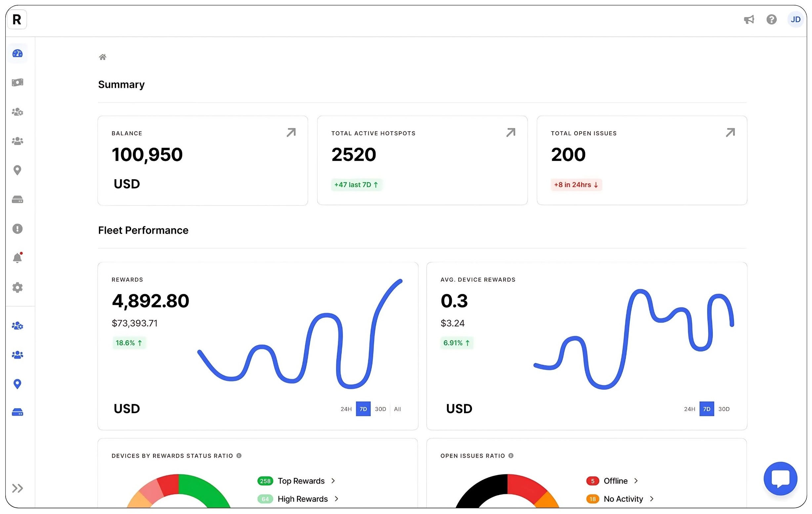Image resolution: width=812 pixels, height=514 pixels.
Task: Click the home breadcrumb icon
Action: click(103, 57)
